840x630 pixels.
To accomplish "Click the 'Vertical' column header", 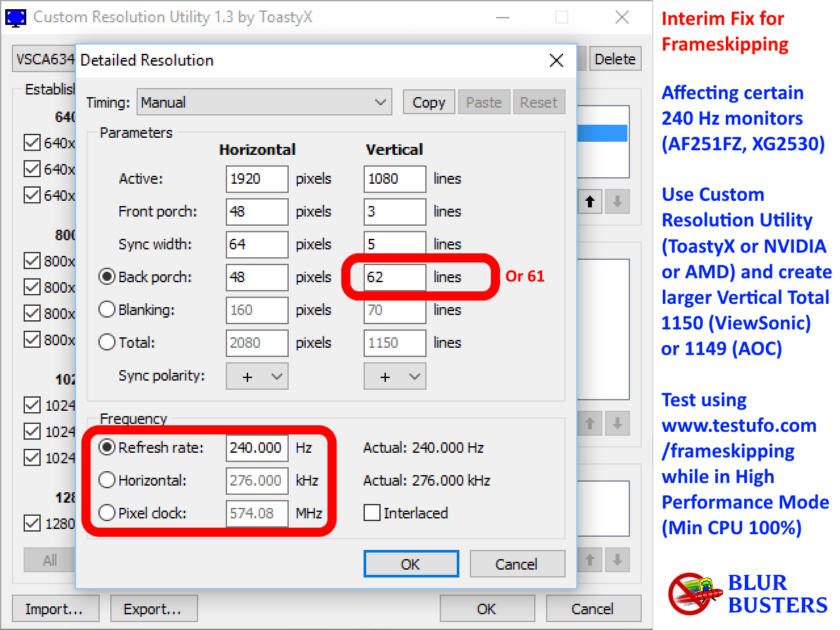I will point(394,150).
